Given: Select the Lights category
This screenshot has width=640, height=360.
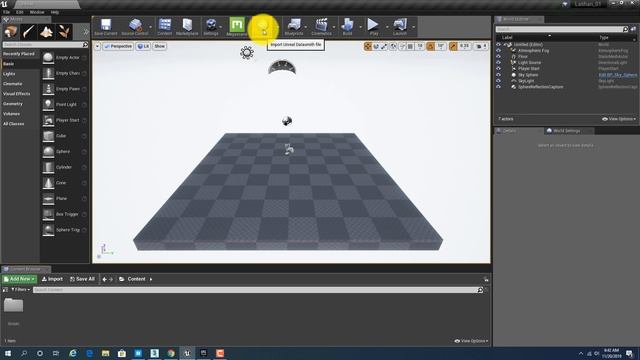Looking at the screenshot, I should pyautogui.click(x=9, y=74).
